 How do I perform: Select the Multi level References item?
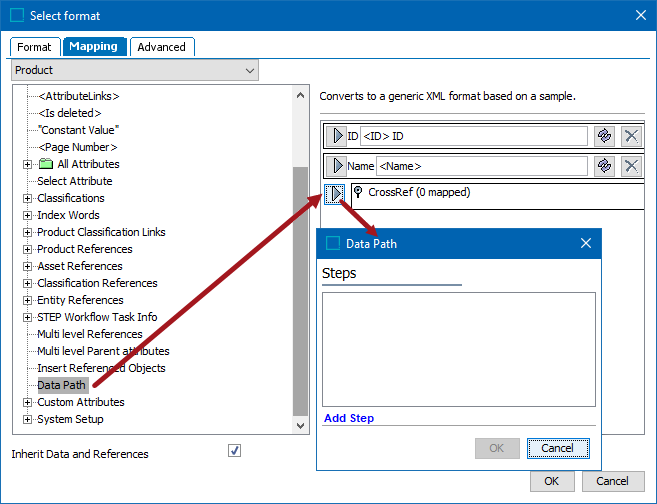(x=90, y=334)
